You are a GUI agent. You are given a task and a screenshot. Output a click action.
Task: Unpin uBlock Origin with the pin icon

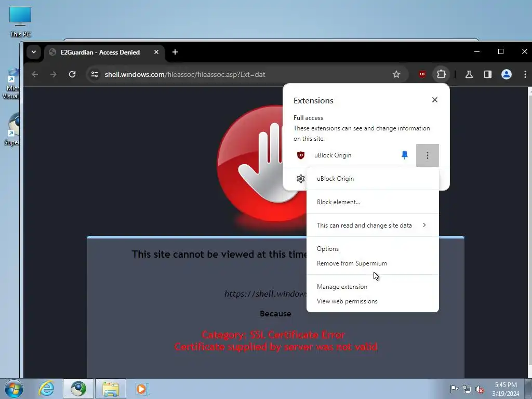click(404, 155)
